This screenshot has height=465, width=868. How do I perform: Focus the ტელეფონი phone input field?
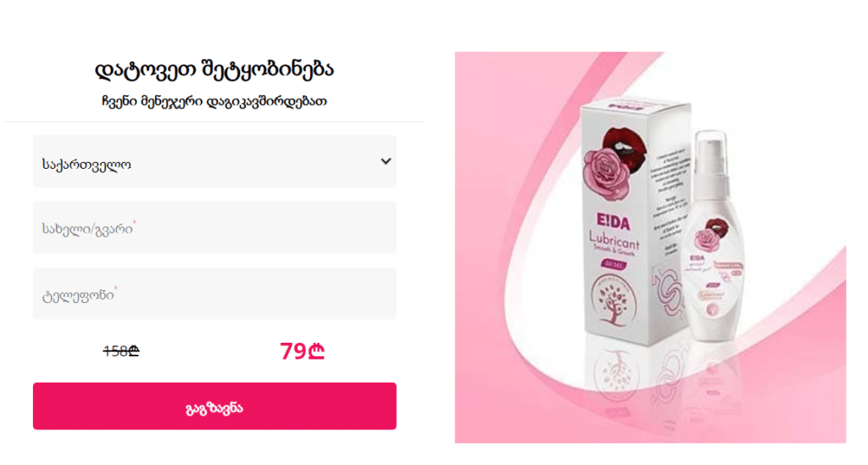214,294
